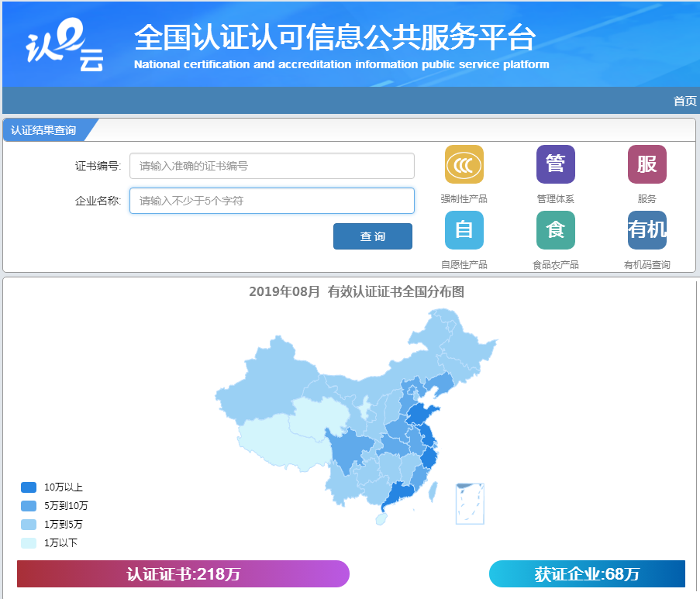Image resolution: width=700 pixels, height=599 pixels.
Task: Focus the 企业名称 input field
Action: [272, 201]
